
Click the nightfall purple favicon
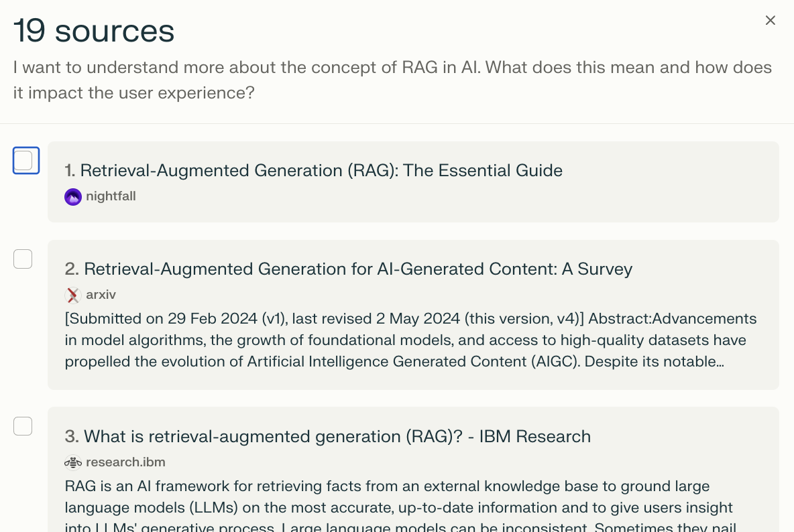pos(73,197)
